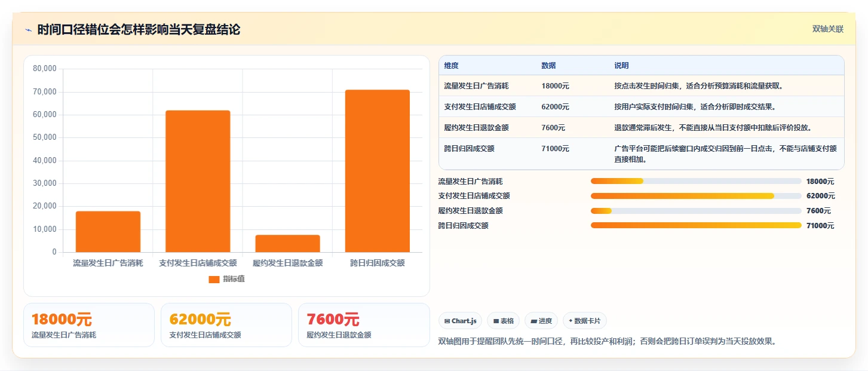Click table cell 跨日归因成交额

469,149
